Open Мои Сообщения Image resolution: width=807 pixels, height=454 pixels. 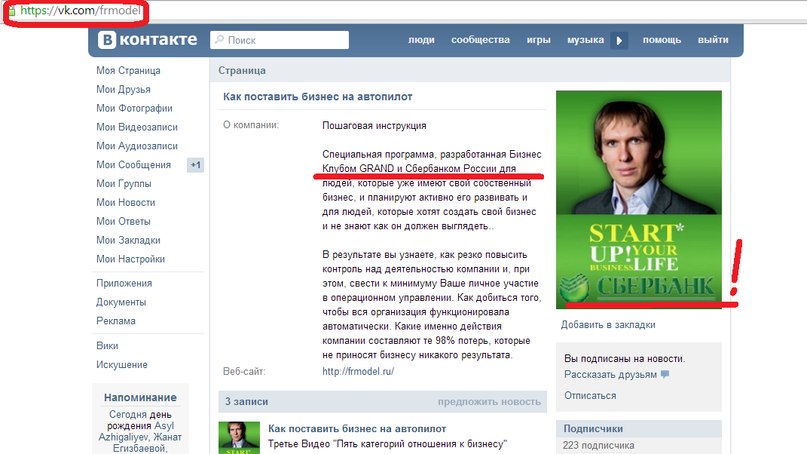pos(133,165)
